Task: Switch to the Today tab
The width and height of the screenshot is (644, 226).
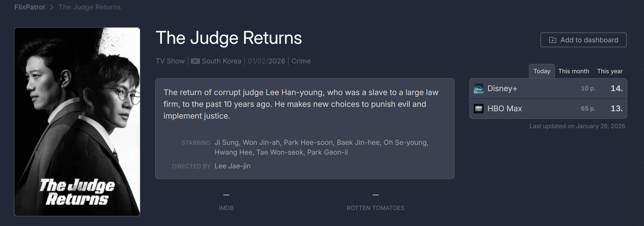Action: click(542, 71)
